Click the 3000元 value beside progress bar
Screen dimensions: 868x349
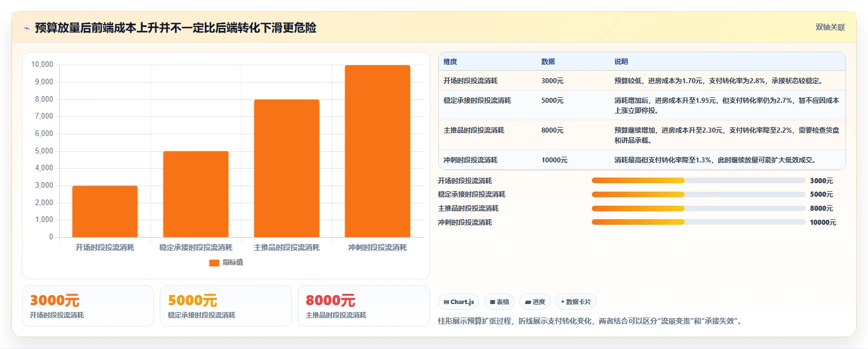click(x=821, y=181)
